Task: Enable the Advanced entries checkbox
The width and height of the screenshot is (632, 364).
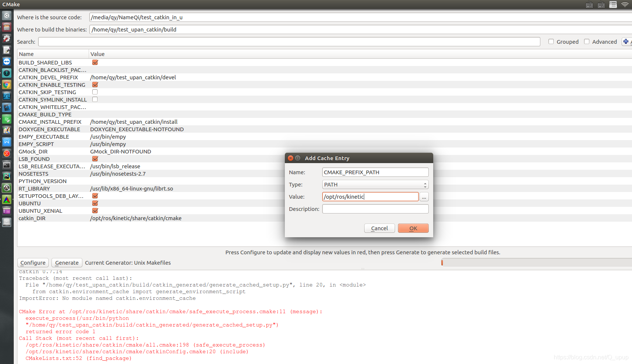Action: point(587,42)
